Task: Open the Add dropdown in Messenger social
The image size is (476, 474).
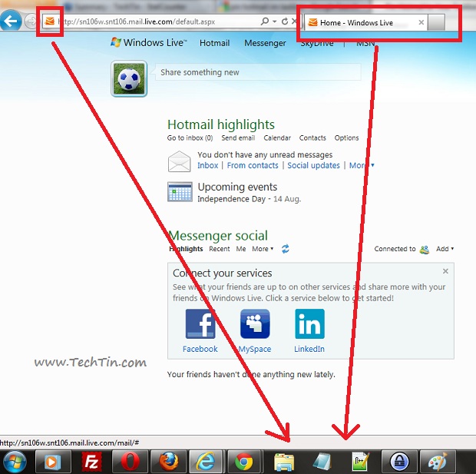Action: 445,249
